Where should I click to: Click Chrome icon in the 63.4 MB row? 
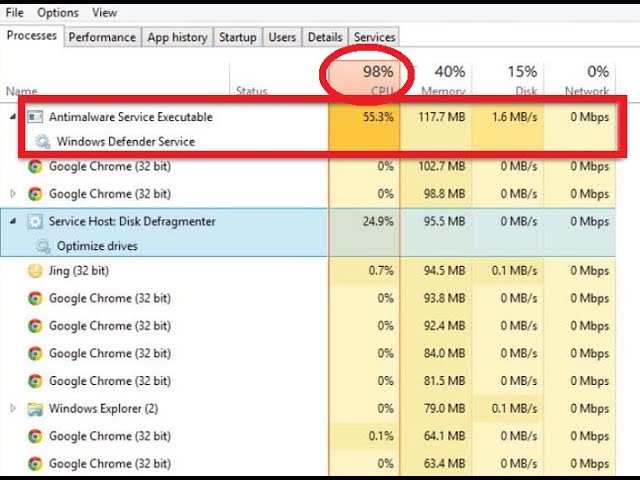(x=35, y=464)
